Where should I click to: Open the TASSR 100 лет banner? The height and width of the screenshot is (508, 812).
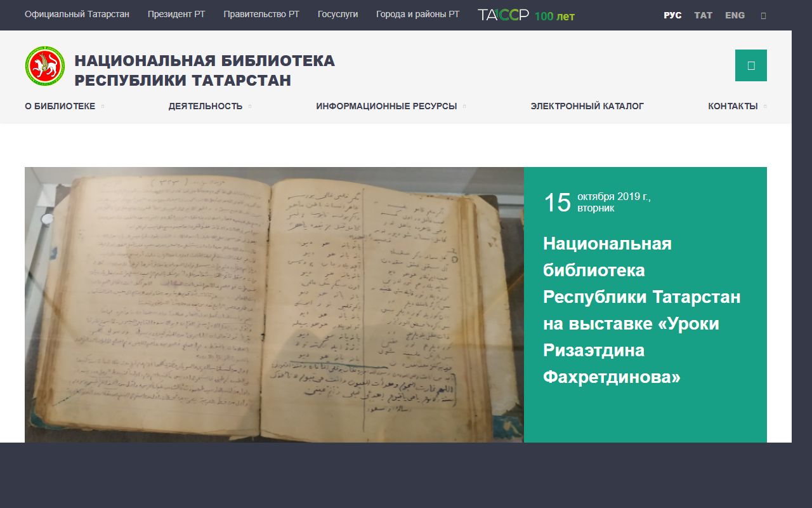(526, 15)
